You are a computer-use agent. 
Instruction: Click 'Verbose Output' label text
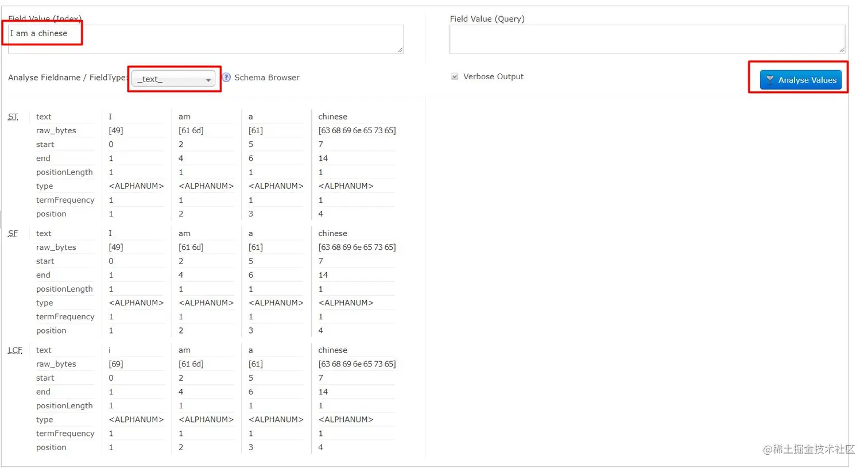click(493, 76)
